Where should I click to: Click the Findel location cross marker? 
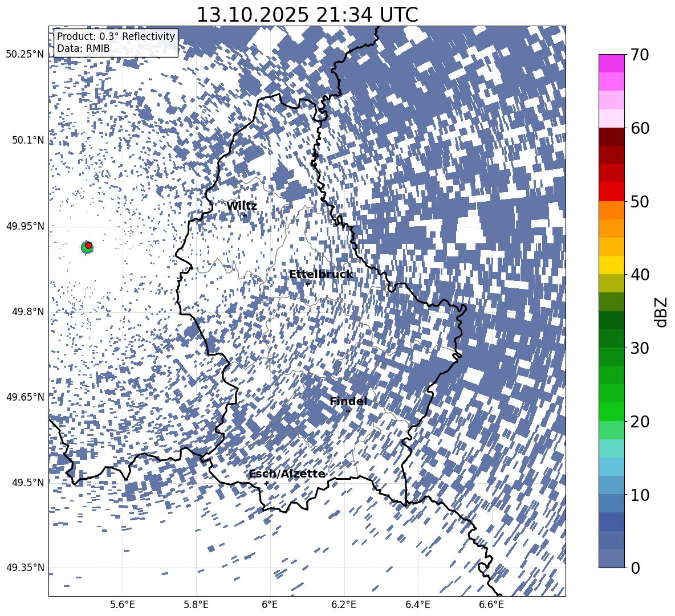coord(348,411)
